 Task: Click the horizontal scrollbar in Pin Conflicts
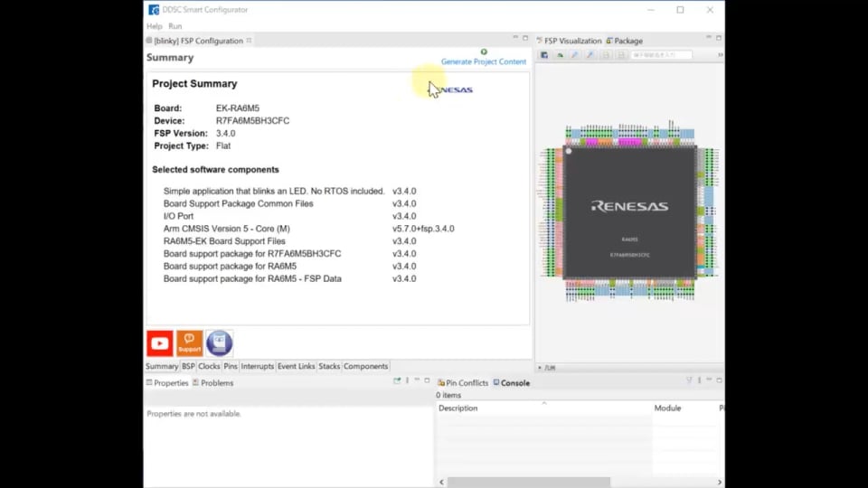point(529,482)
